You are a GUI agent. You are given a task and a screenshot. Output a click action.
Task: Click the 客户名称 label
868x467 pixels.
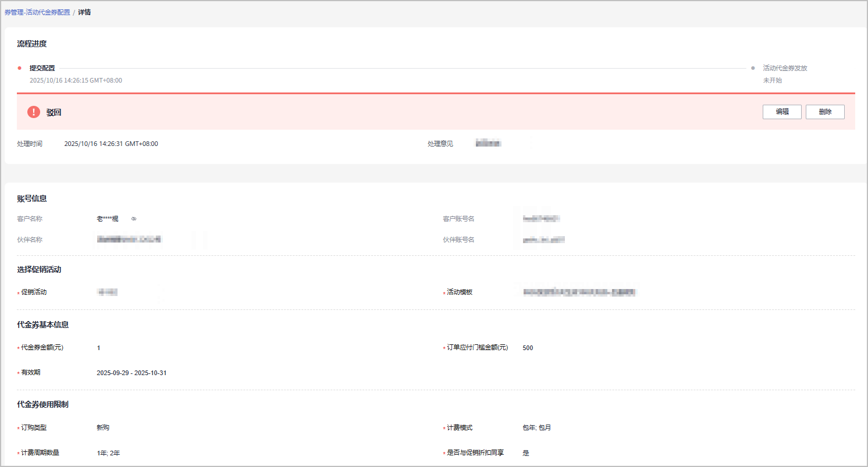coord(30,219)
